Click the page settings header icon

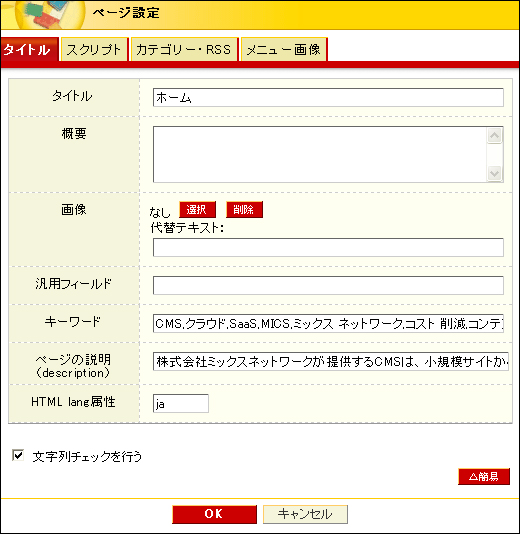(50, 15)
